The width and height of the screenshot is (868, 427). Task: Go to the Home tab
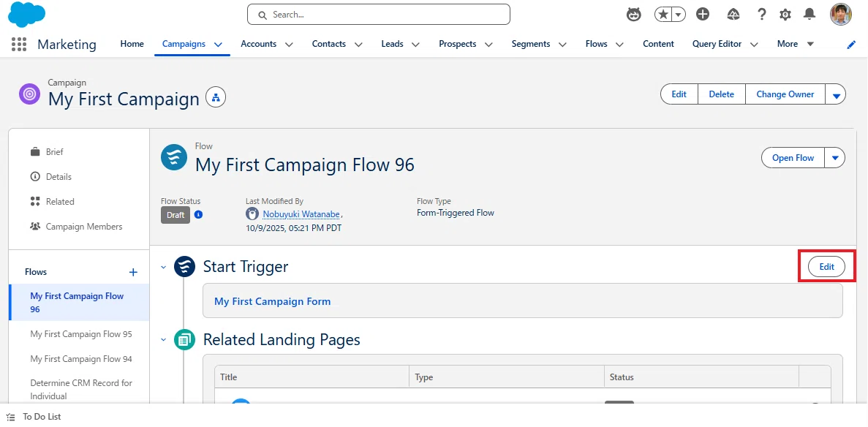click(x=132, y=44)
